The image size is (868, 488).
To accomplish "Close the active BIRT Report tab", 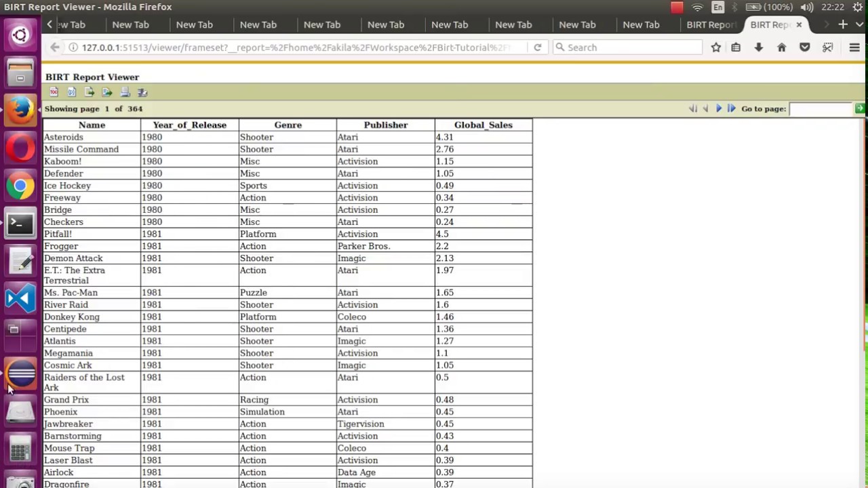I will pyautogui.click(x=799, y=24).
